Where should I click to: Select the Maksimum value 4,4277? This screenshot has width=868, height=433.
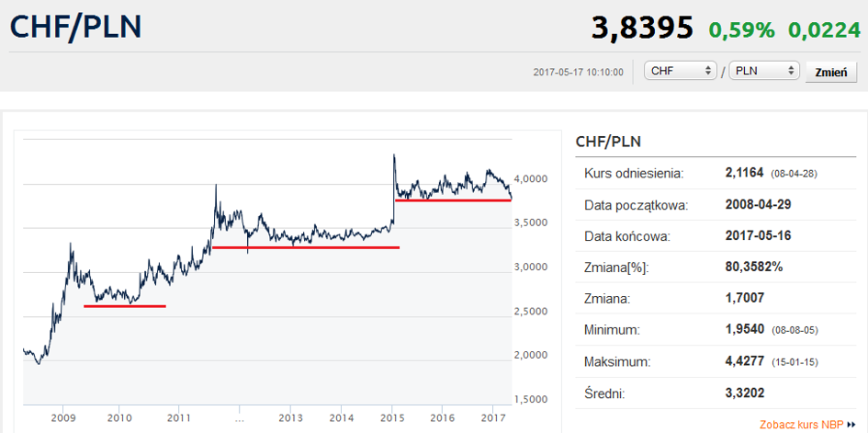click(x=744, y=362)
